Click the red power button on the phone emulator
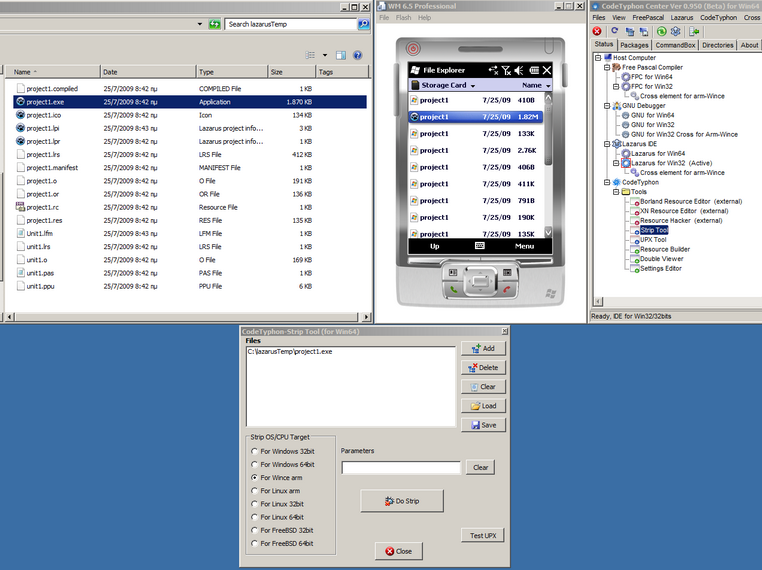762x570 pixels. pyautogui.click(x=413, y=49)
